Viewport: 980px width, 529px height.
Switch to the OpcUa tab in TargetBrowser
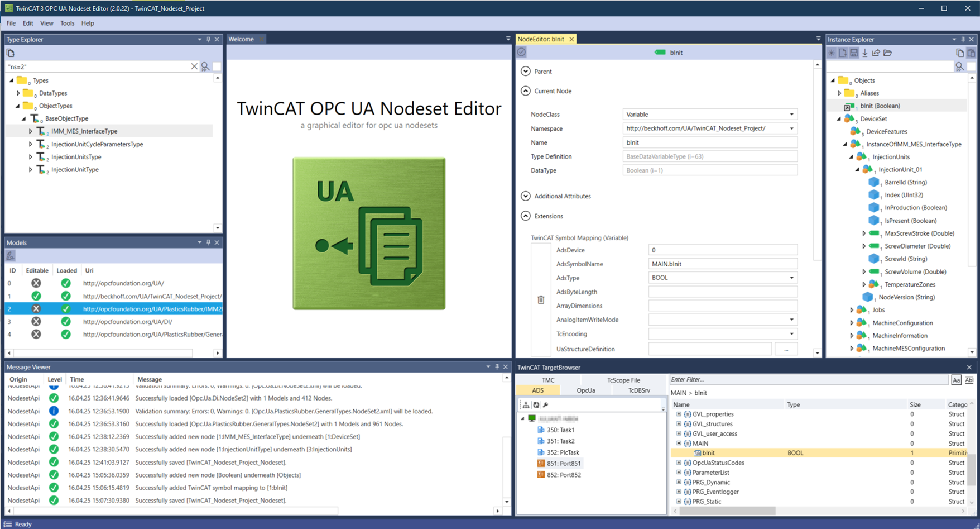click(x=586, y=390)
